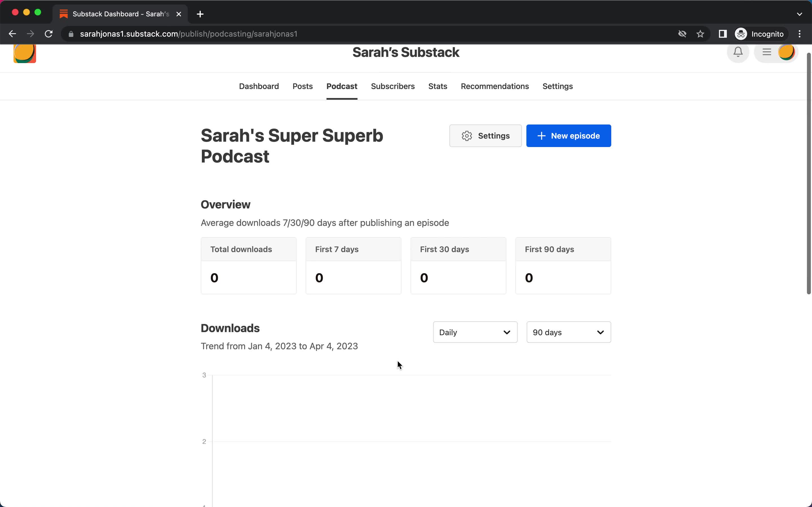Click the camera/video disabled icon

coord(682,34)
